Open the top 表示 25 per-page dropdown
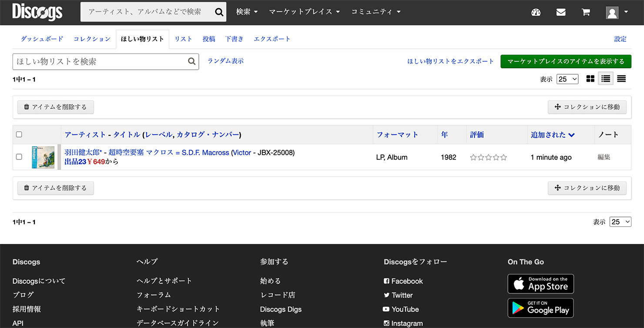644x328 pixels. click(567, 79)
